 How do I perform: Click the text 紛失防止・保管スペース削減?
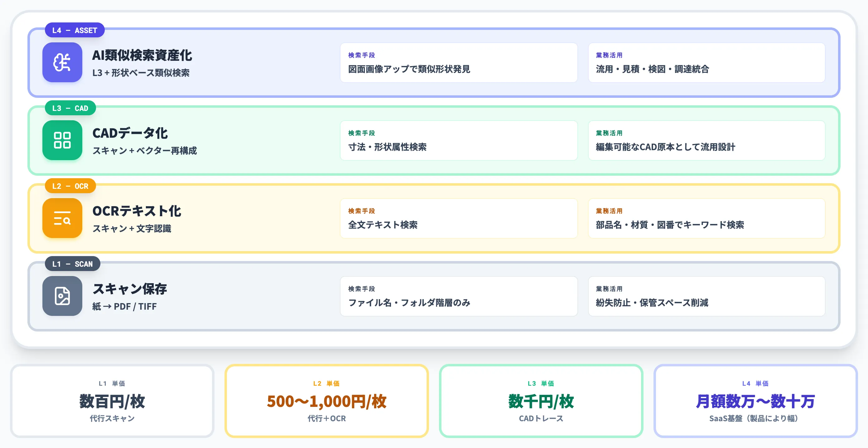click(x=652, y=303)
